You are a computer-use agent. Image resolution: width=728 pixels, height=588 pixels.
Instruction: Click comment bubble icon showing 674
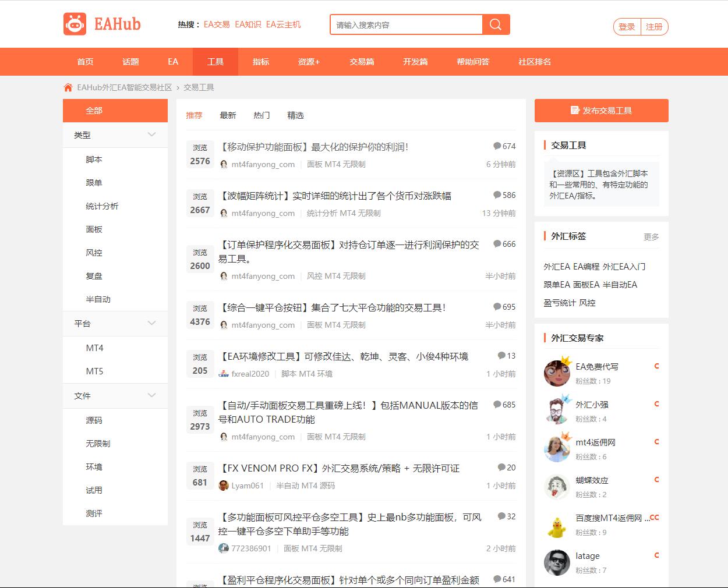click(x=497, y=146)
